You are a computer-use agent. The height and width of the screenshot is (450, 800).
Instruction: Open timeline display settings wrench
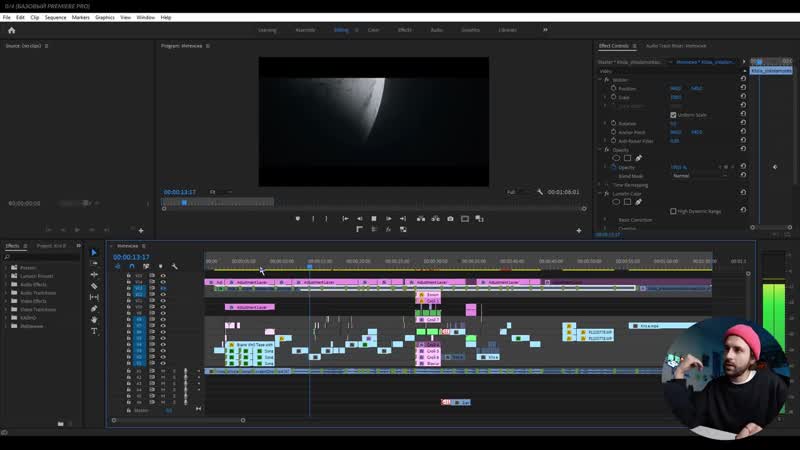point(174,266)
